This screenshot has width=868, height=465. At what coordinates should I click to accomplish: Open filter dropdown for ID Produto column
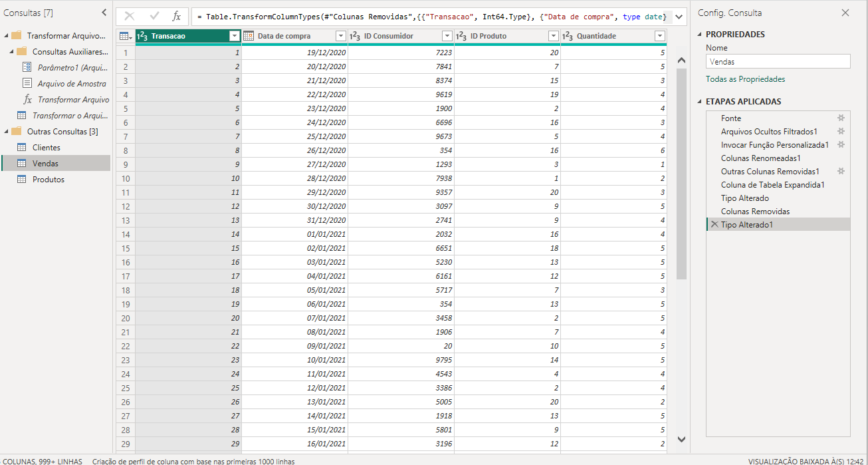pos(553,36)
